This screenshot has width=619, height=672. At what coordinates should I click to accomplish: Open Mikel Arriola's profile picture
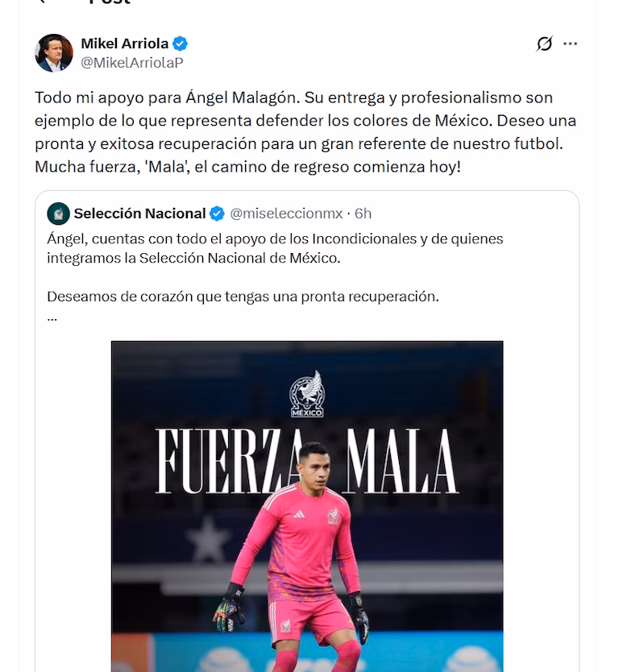tap(53, 53)
